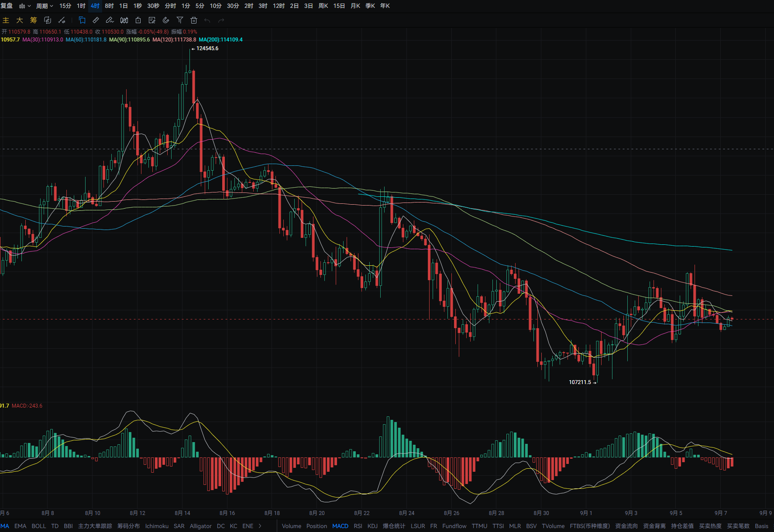Toggle the 大 big order button

20,20
